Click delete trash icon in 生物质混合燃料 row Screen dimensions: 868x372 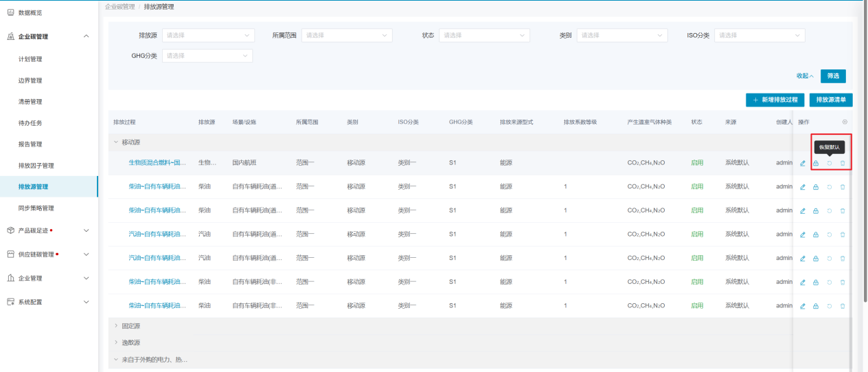(843, 163)
